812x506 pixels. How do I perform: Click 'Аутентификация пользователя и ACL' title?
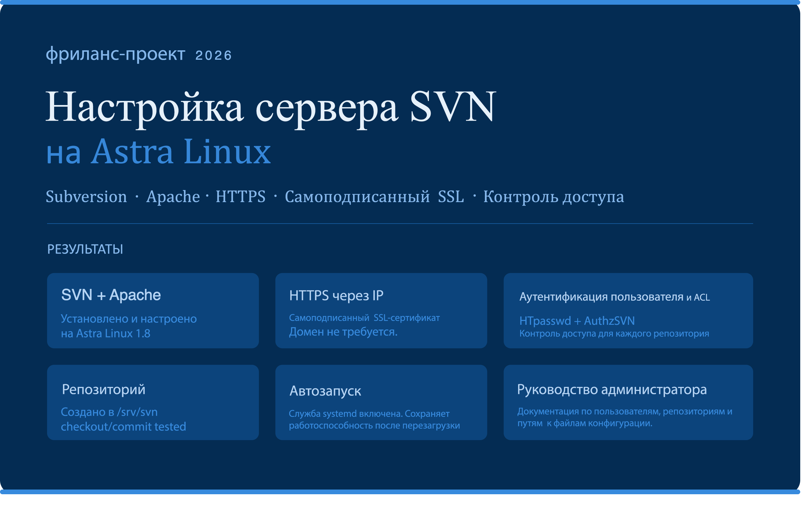[615, 297]
